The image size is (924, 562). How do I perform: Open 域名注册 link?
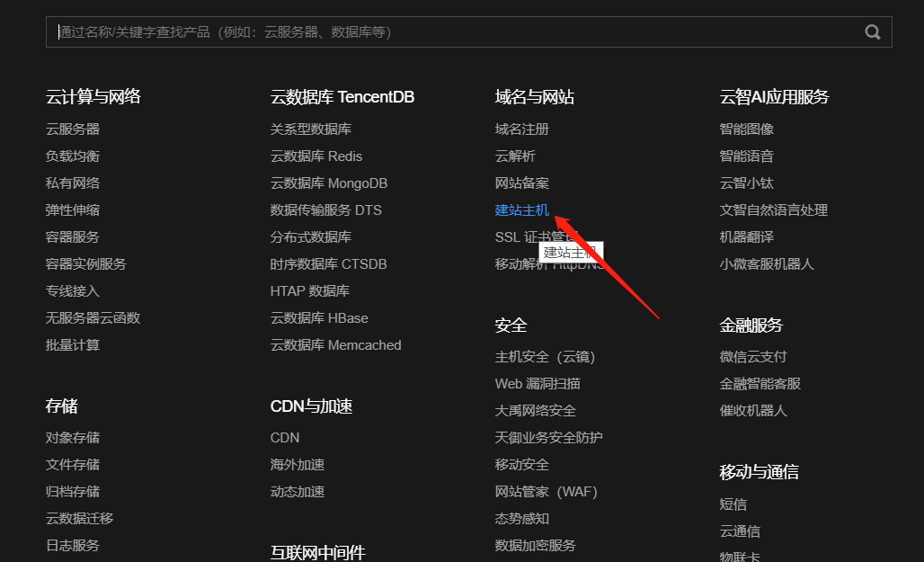[521, 129]
